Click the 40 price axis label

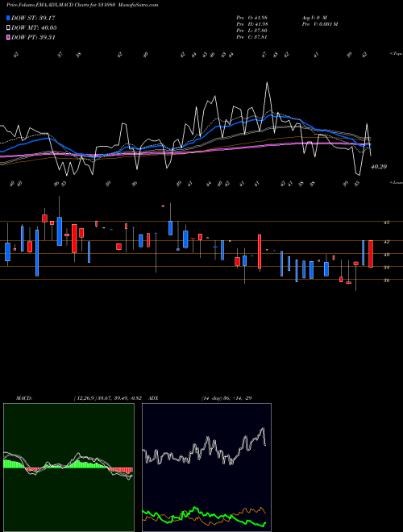[x=386, y=255]
